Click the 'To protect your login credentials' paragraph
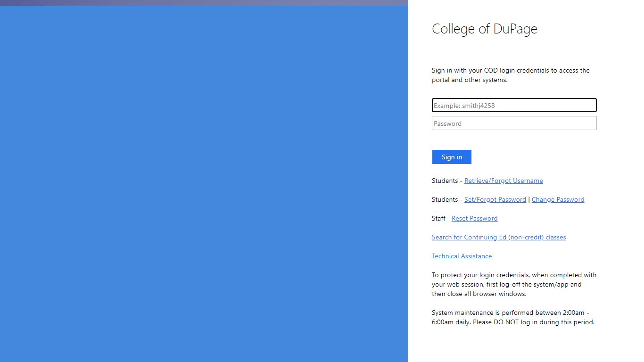 (514, 284)
